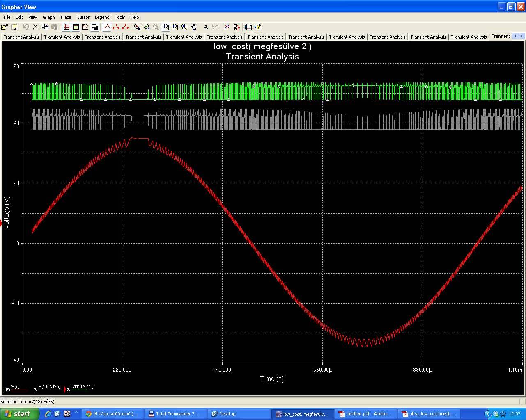Toggle the Show Cursors icon

point(85,27)
